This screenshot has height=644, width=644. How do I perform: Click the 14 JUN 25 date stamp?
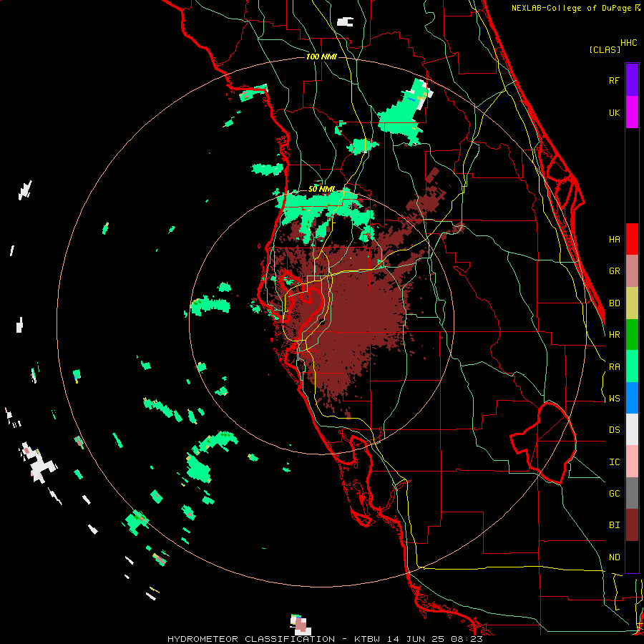tap(419, 639)
